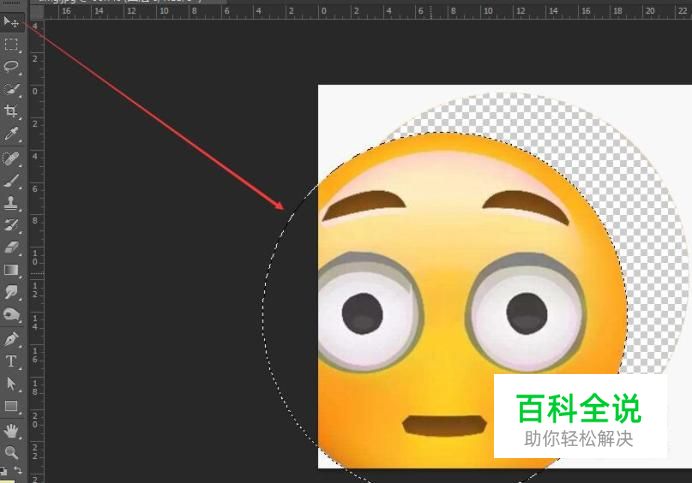Select the Sponge tool

[x=11, y=315]
